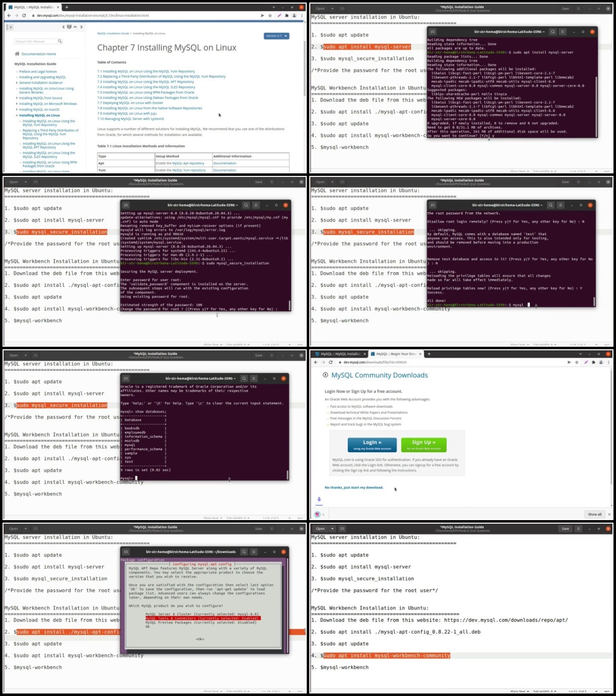Go up one manual level with up chevron

point(76,27)
